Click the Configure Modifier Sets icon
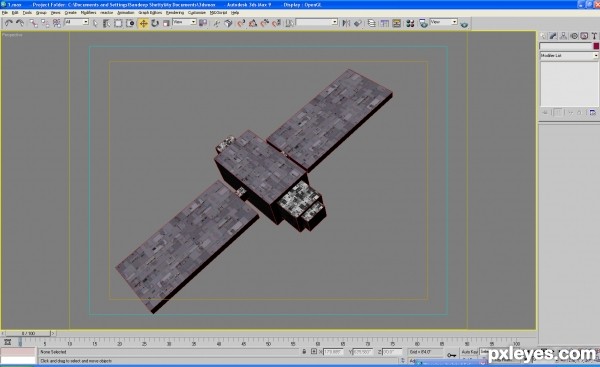Viewport: 600px width, 367px height. (592, 113)
